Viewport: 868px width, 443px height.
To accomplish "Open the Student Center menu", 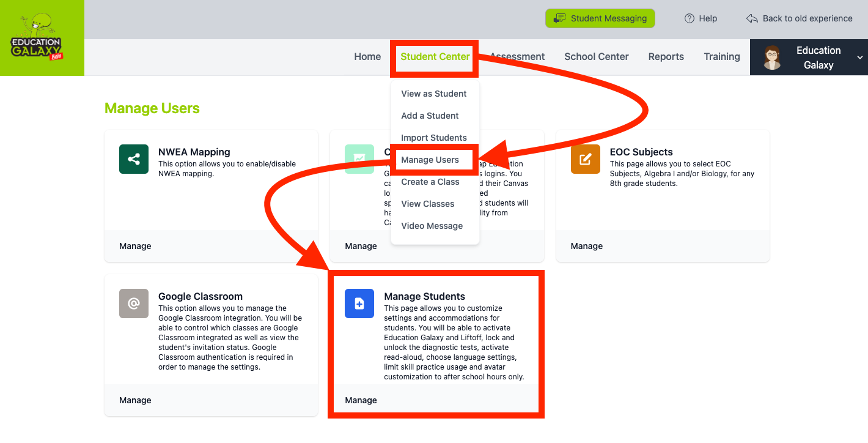I will (435, 56).
